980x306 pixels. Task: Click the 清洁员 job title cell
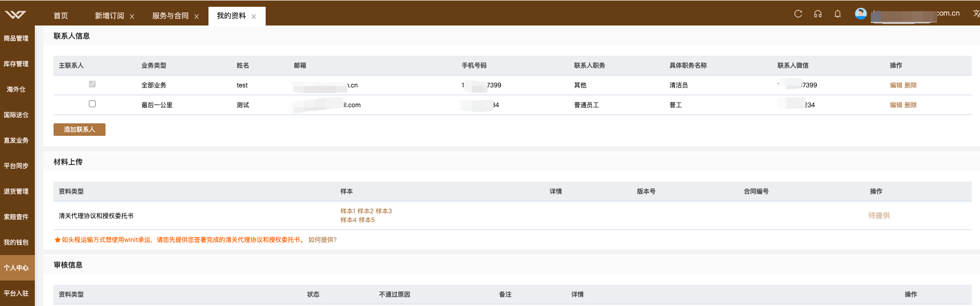coord(678,85)
